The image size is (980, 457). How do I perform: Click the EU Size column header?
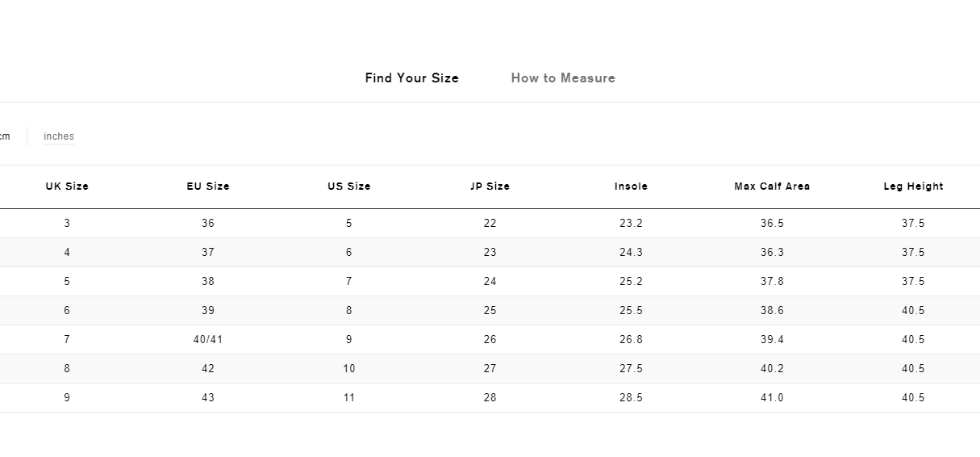coord(208,187)
